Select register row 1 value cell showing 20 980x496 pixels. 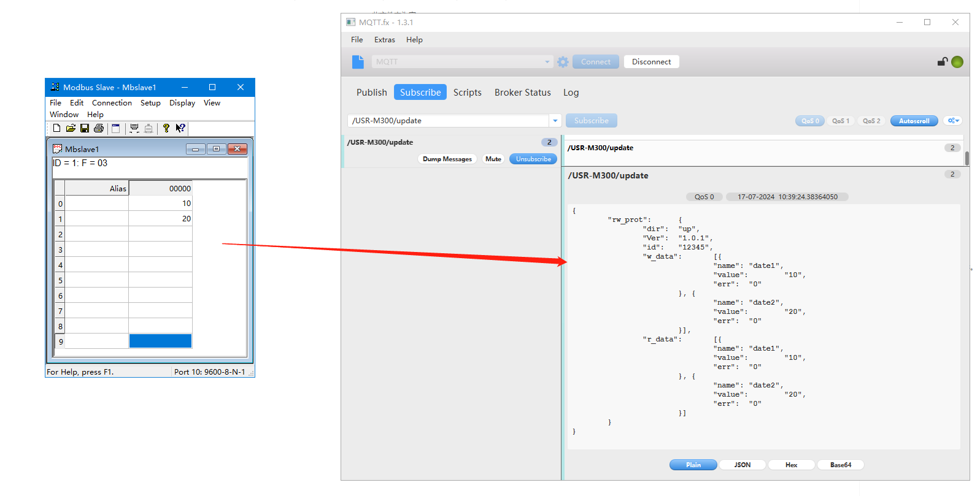160,219
